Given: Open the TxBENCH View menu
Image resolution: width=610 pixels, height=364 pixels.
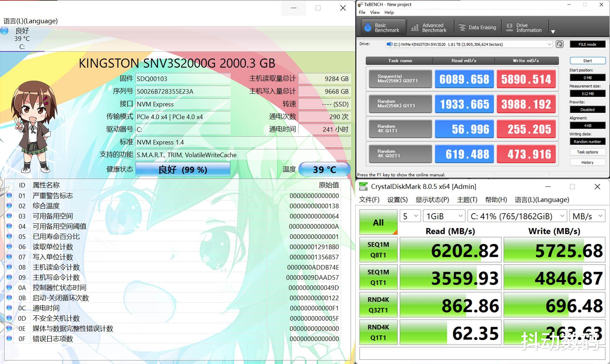Looking at the screenshot, I should coord(375,12).
